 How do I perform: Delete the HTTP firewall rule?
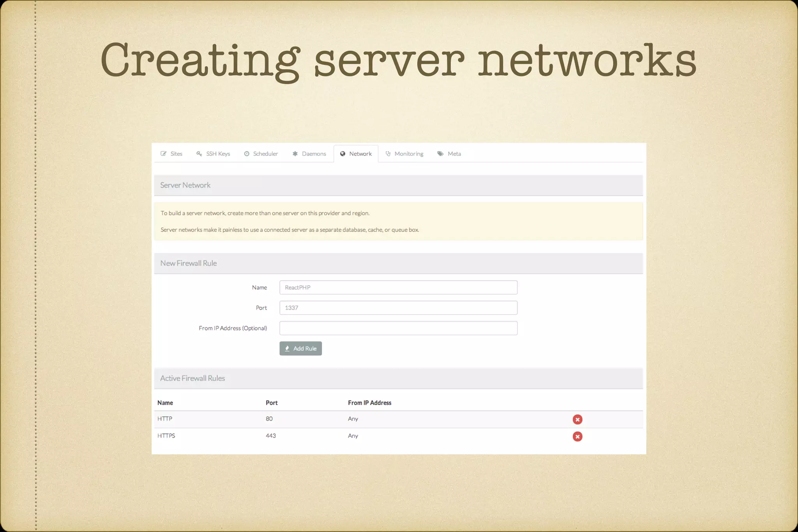coord(577,419)
